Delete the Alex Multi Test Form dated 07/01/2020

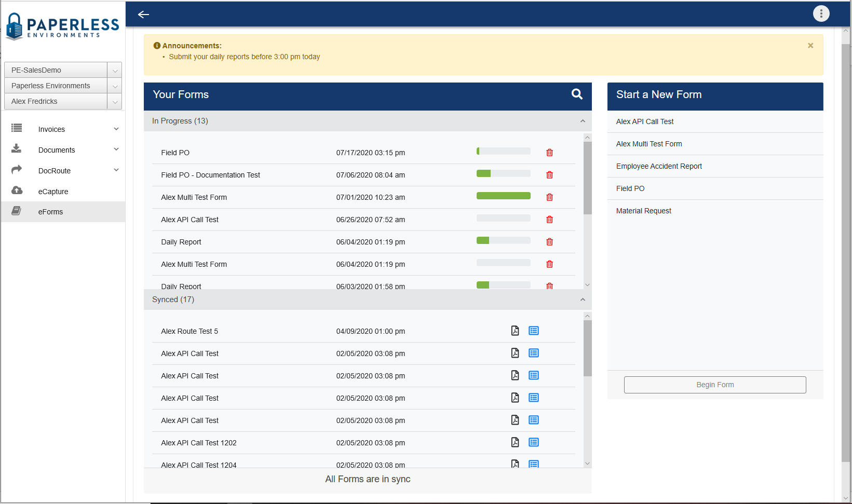[549, 197]
